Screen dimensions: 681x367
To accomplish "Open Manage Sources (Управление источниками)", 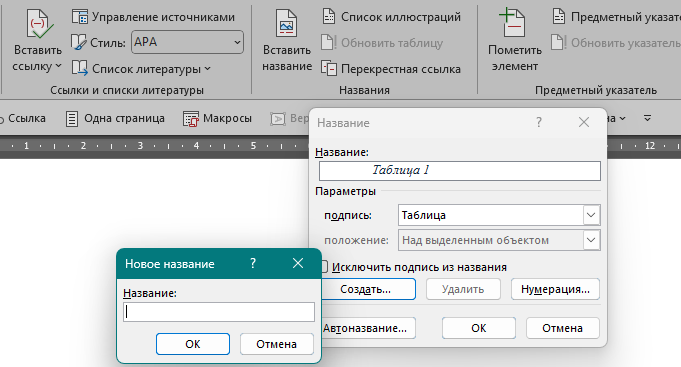I will point(153,17).
